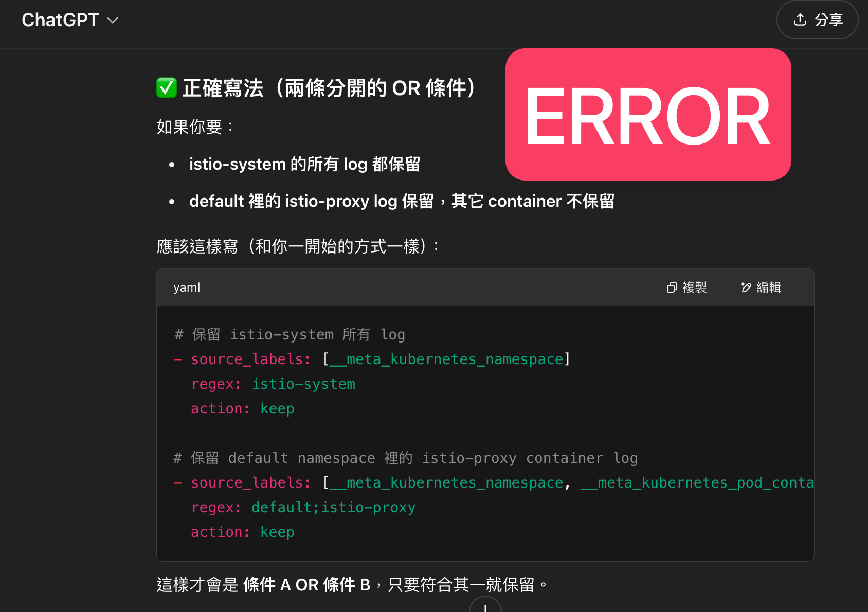Open the ChatGPT model selector dropdown
The image size is (868, 612).
pyautogui.click(x=70, y=20)
